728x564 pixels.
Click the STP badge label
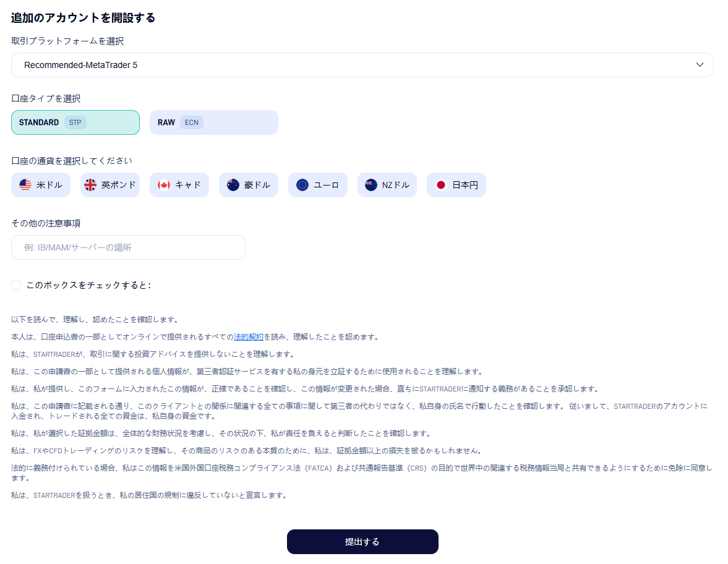click(75, 122)
